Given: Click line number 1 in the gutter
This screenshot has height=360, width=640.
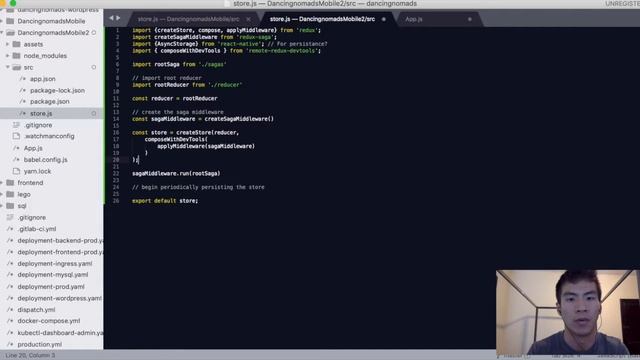Looking at the screenshot, I should (118, 30).
